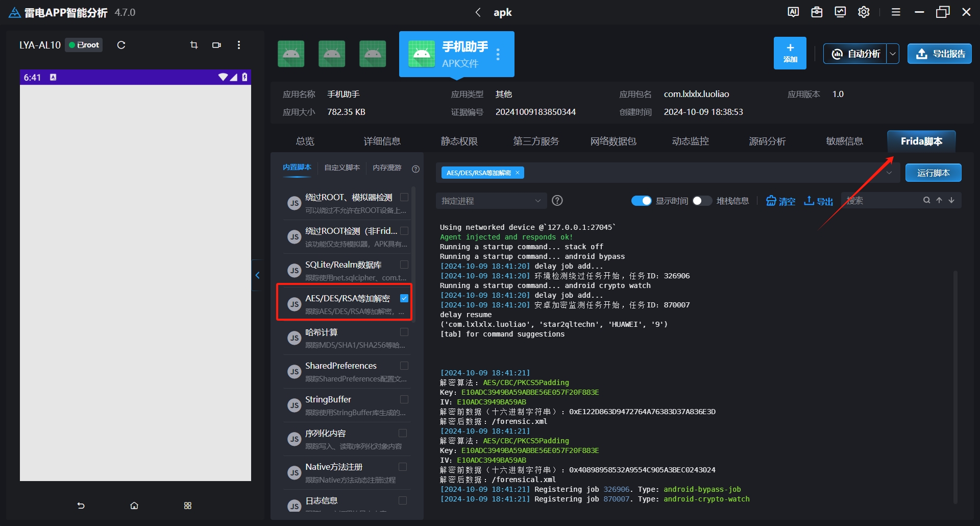Switch to the 总览 tab
The width and height of the screenshot is (980, 526).
tap(305, 141)
